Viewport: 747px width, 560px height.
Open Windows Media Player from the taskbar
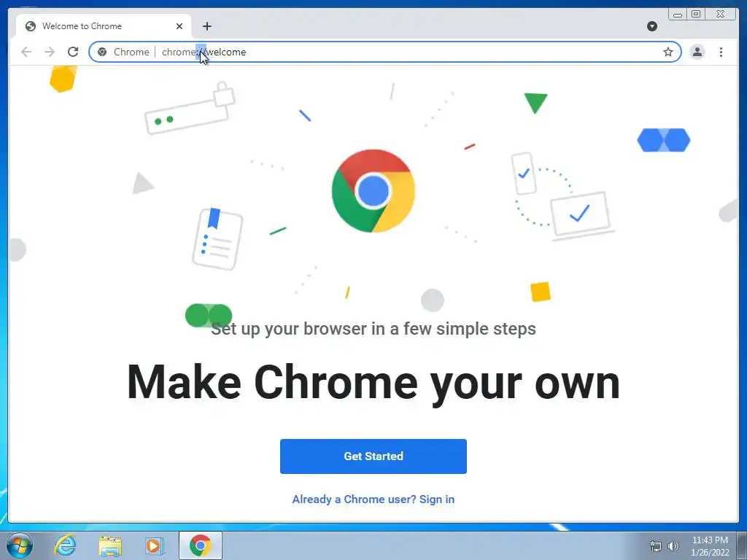(154, 545)
